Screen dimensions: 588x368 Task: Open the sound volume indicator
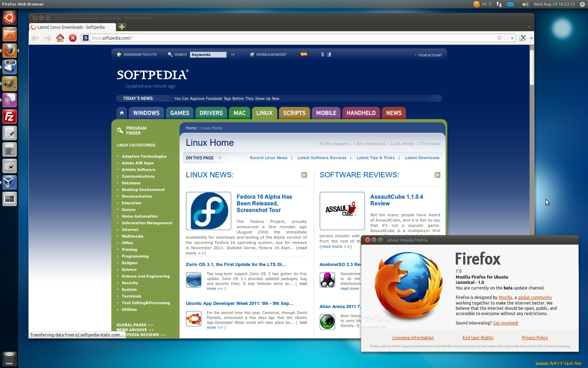tap(525, 4)
